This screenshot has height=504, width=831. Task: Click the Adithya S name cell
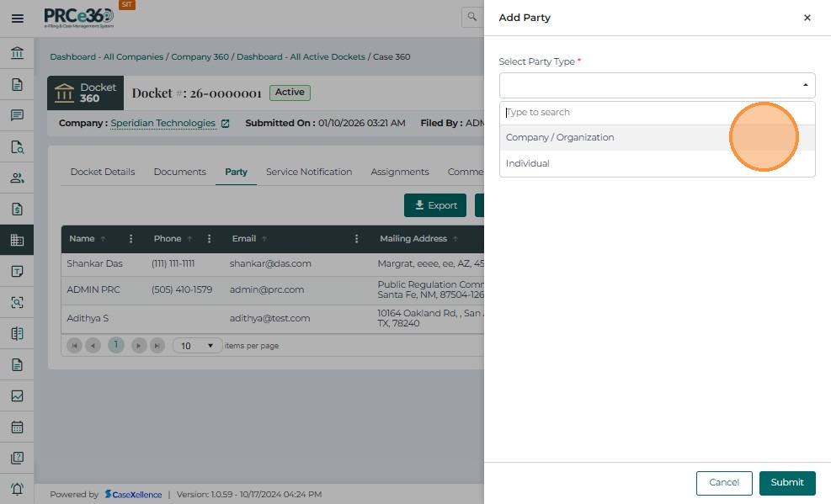(88, 319)
